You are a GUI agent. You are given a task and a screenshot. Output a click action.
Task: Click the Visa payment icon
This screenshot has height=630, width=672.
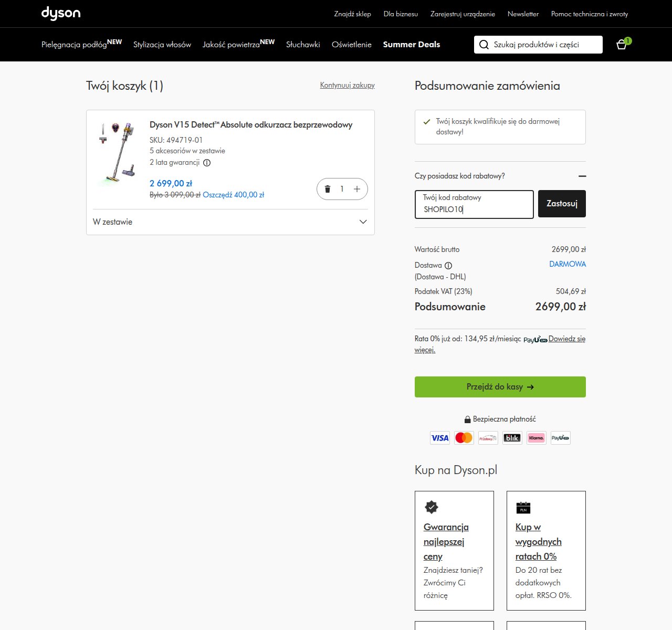440,438
